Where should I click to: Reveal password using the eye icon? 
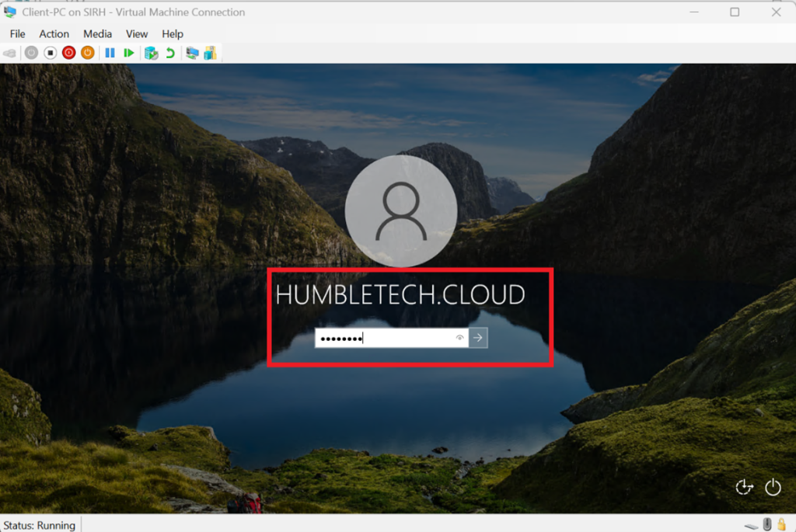click(459, 338)
